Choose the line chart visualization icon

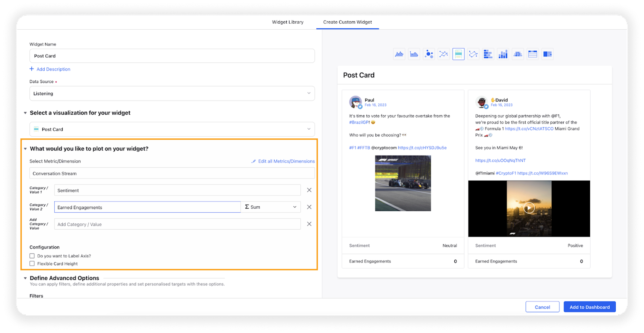click(444, 54)
